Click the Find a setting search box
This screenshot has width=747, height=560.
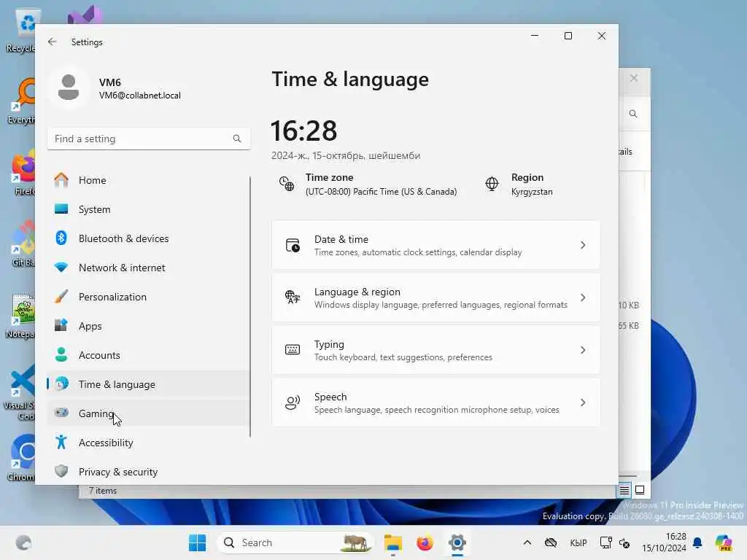pyautogui.click(x=149, y=139)
